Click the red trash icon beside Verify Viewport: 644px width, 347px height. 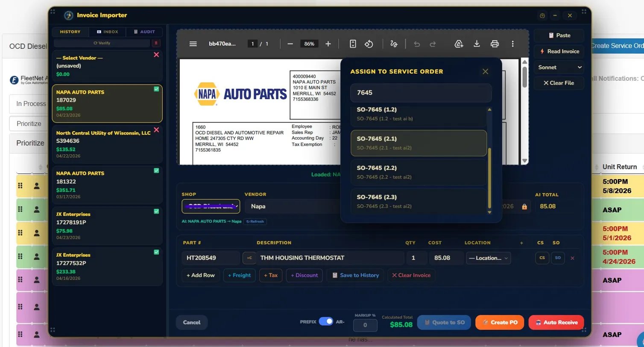pos(156,43)
